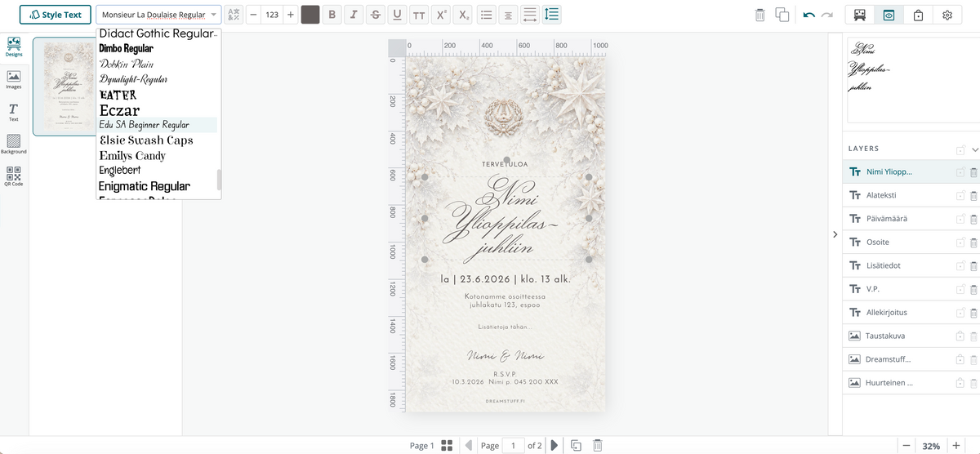Collapse the right panel with chevron arrow

pyautogui.click(x=835, y=234)
